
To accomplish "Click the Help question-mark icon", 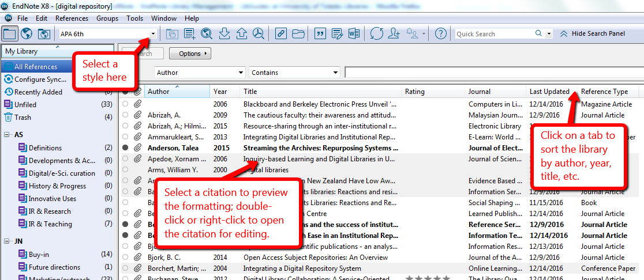I will tap(441, 33).
